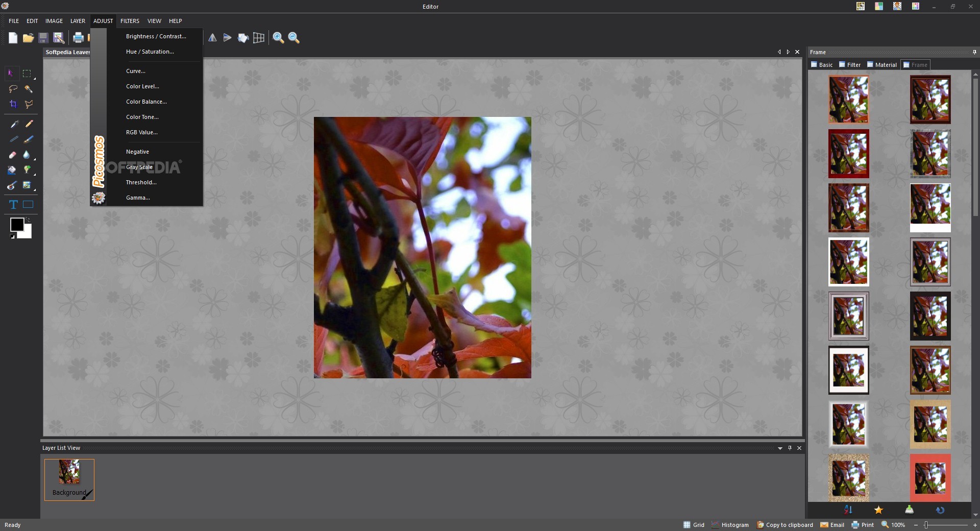The width and height of the screenshot is (980, 531).
Task: Click the Save As icon in toolbar
Action: click(x=59, y=37)
